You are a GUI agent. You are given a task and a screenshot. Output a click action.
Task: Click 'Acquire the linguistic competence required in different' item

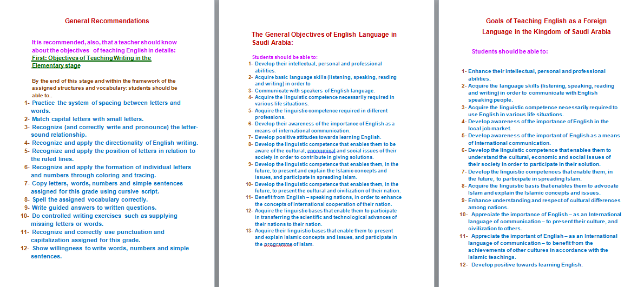(x=321, y=114)
